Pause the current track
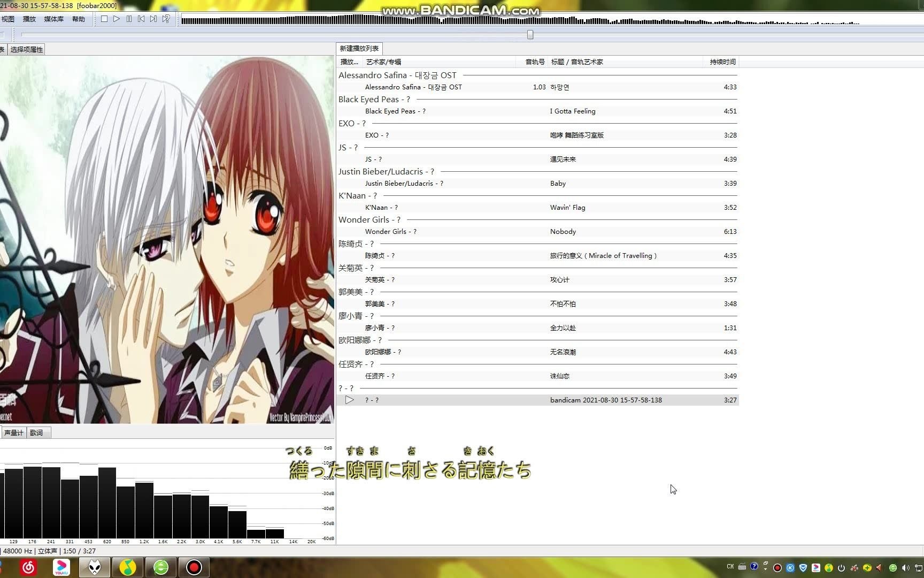 129,19
